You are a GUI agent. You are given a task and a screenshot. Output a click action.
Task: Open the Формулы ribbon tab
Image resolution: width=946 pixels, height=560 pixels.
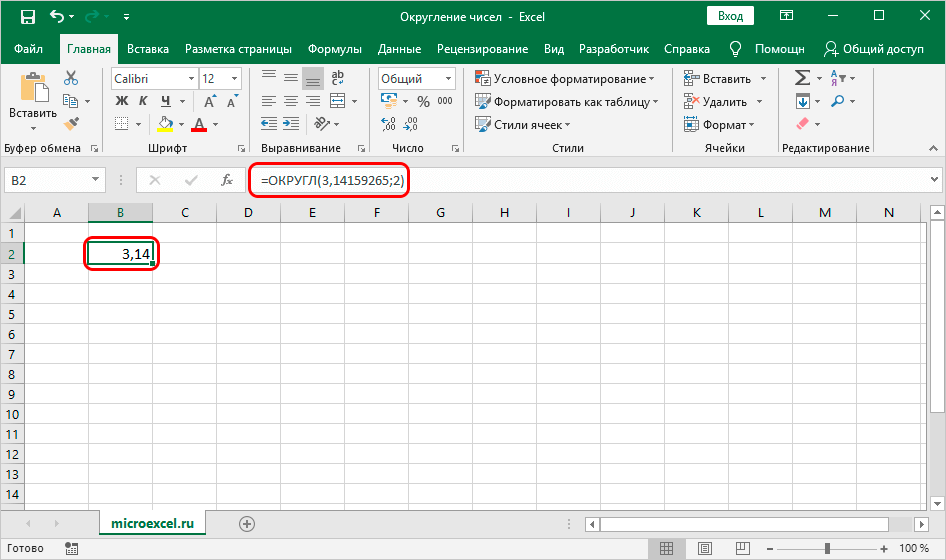[334, 48]
